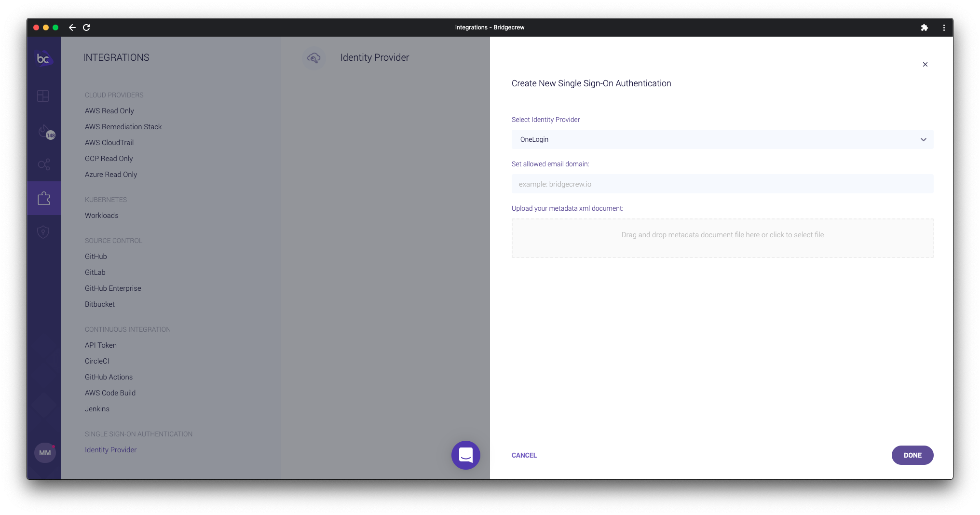Select the Integrations puzzle icon in sidebar
980x515 pixels.
coord(44,198)
